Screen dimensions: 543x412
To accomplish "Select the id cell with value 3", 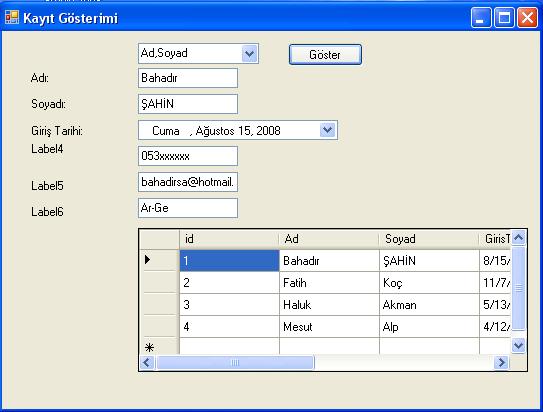I will [229, 305].
